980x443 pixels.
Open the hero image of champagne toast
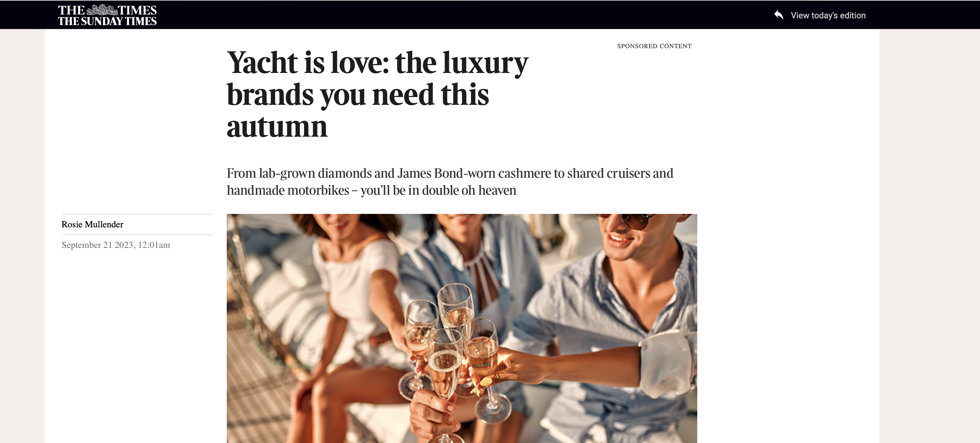[462, 328]
